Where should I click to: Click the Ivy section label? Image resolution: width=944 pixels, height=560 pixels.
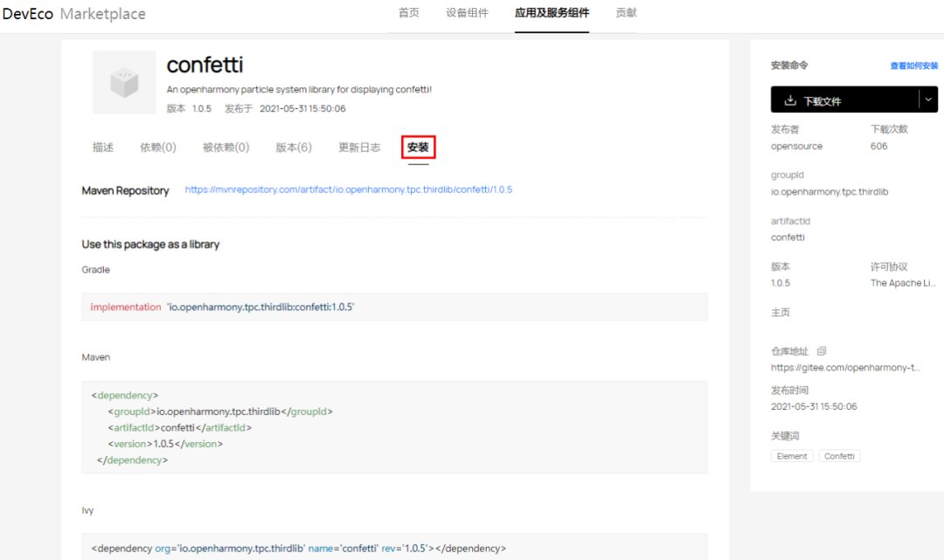[x=88, y=510]
